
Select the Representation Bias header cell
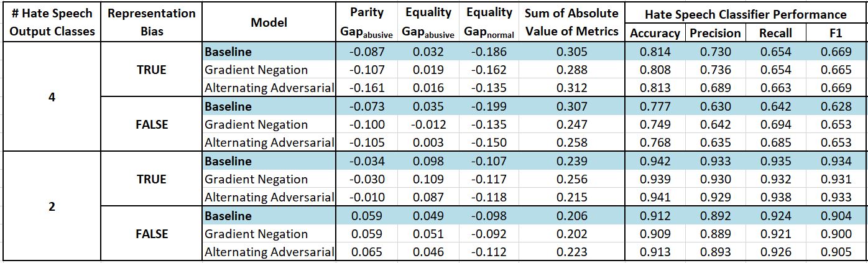point(151,22)
